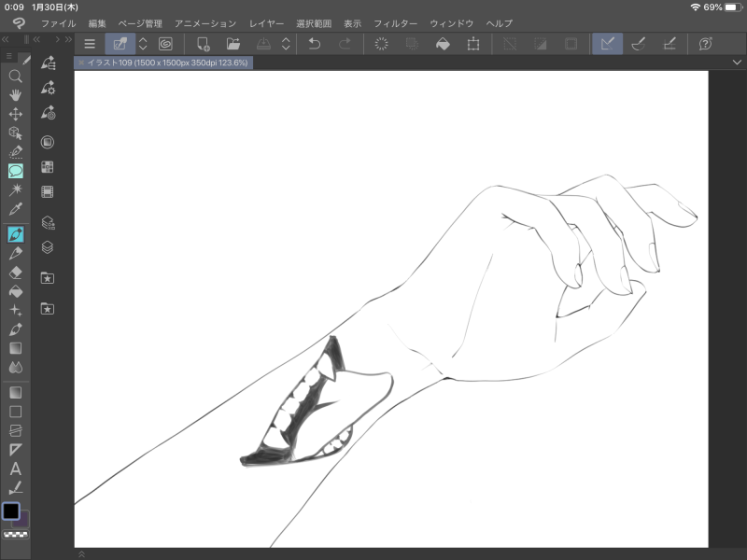Select the Operation object tool
Viewport: 747px width, 560px height.
point(15,133)
